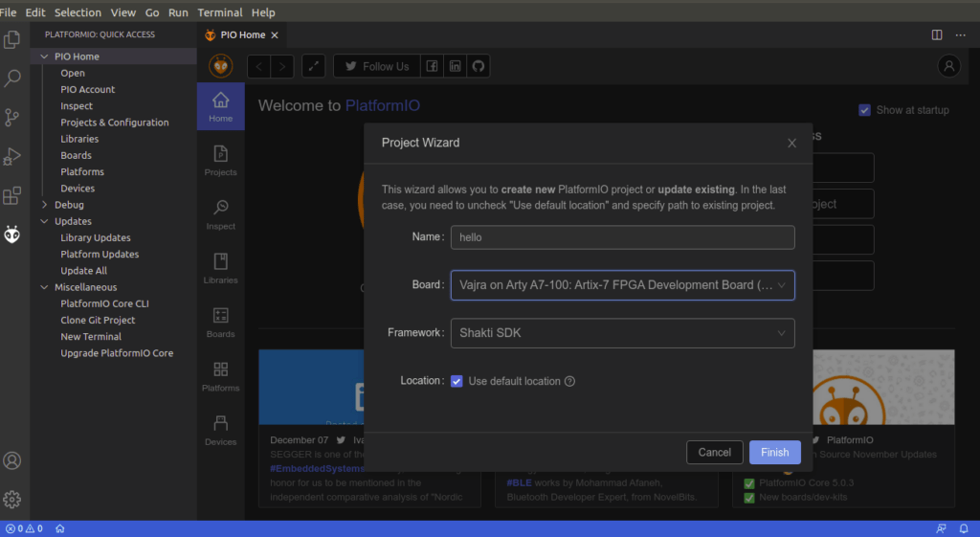Uncheck Use default location checkbox
This screenshot has width=980, height=537.
point(457,381)
